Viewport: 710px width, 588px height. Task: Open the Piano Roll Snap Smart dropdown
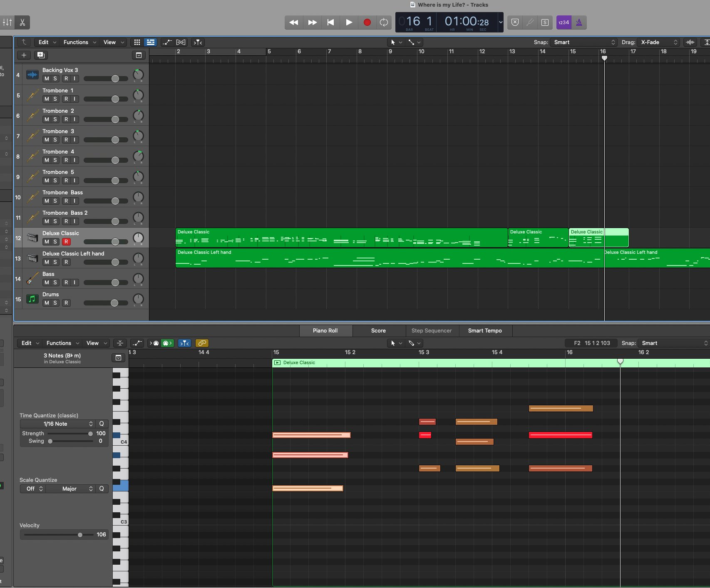[673, 343]
